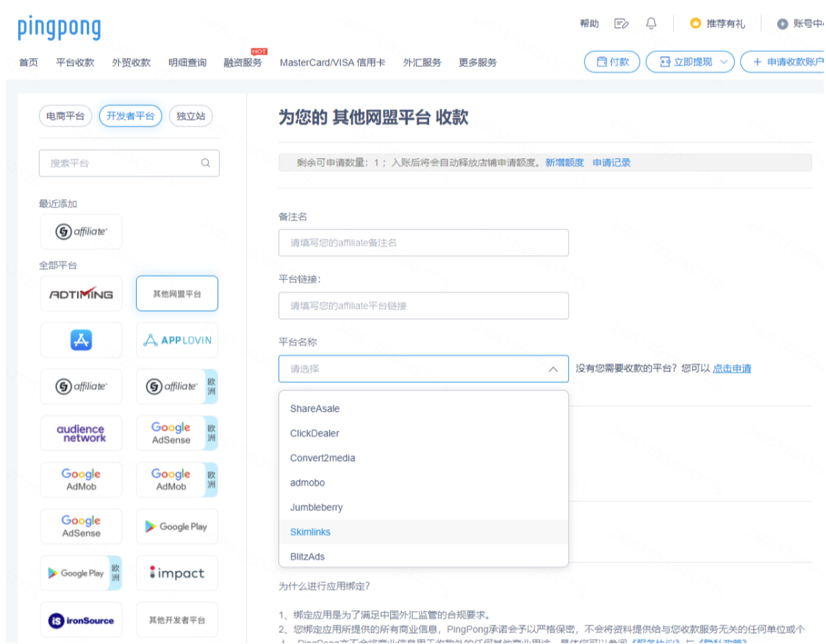Select the ADTIMING platform tile
826x644 pixels.
(x=81, y=293)
